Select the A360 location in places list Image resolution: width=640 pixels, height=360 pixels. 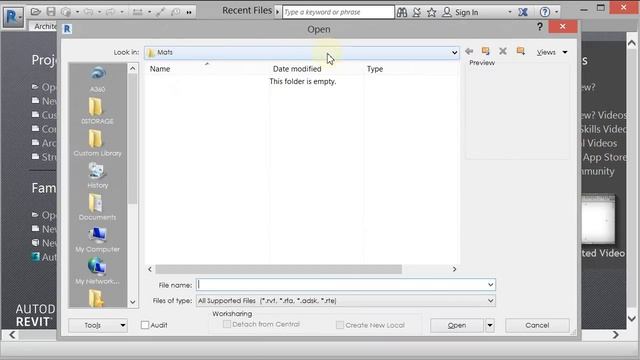coord(98,79)
